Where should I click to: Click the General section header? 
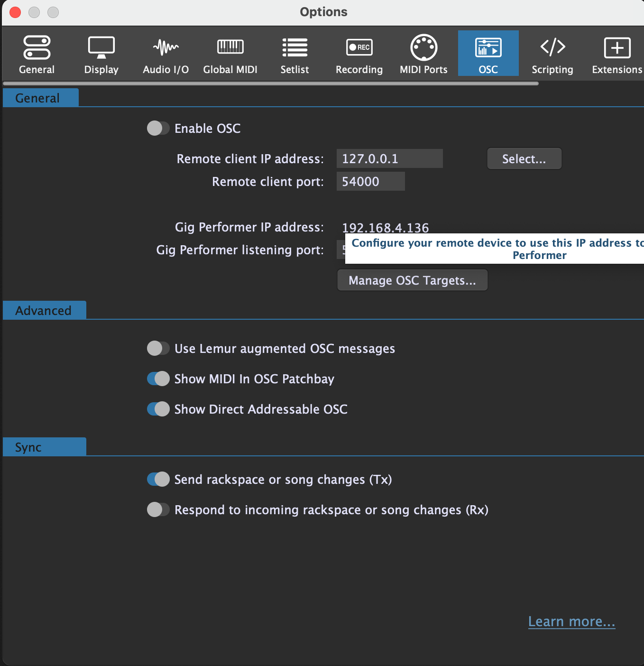41,98
